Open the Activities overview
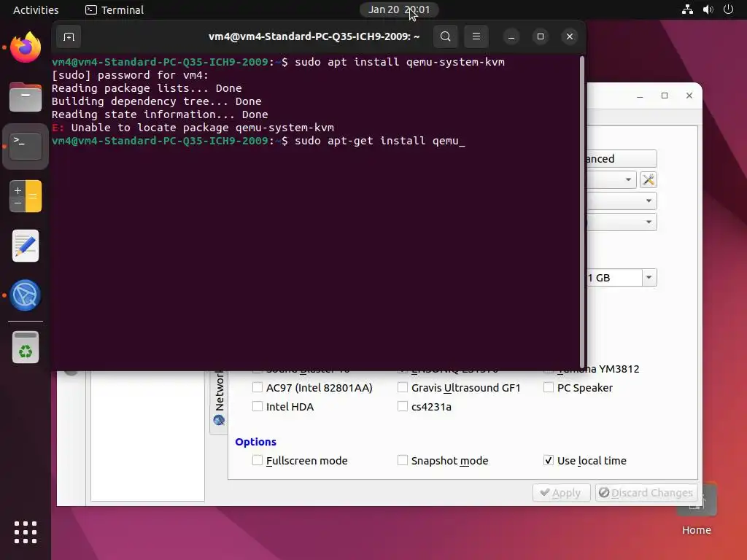This screenshot has width=747, height=560. 36,10
